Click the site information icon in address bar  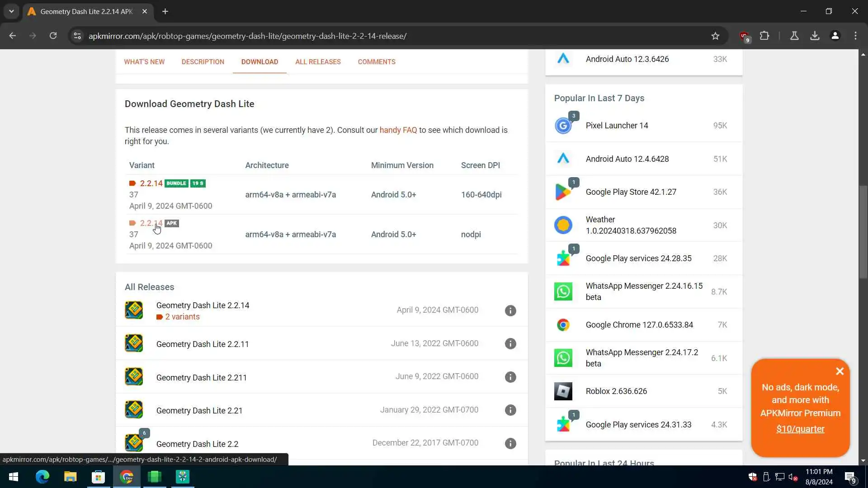tap(77, 36)
